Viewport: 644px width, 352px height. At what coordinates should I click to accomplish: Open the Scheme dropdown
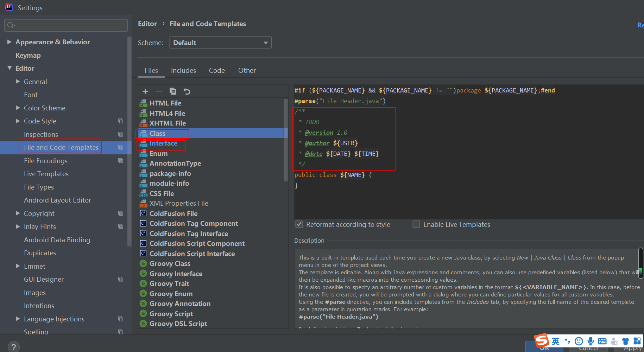220,43
